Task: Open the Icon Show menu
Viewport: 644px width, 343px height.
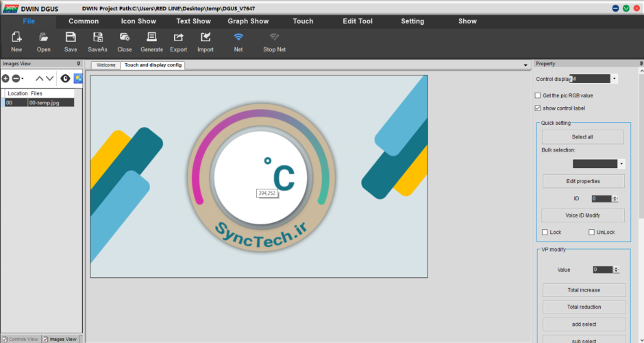Action: (x=138, y=21)
